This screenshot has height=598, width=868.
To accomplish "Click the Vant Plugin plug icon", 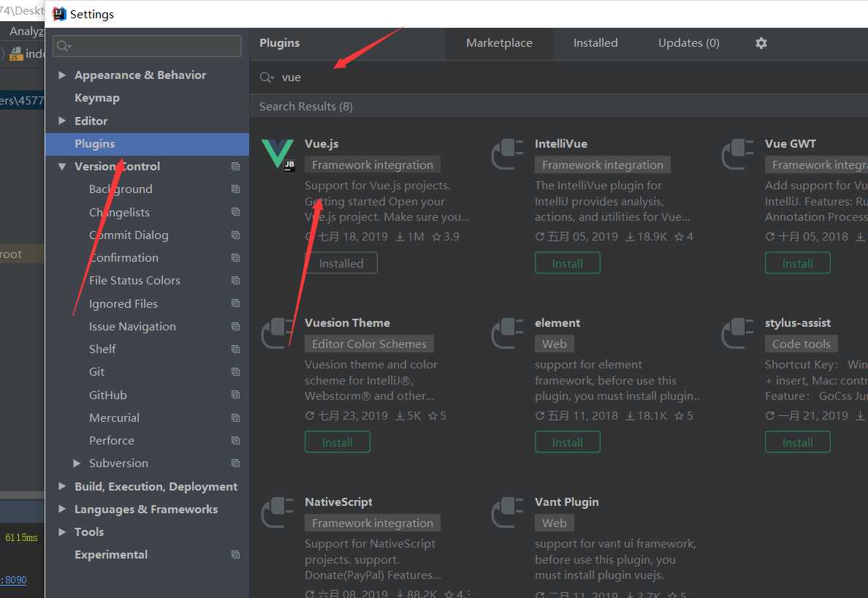I will [508, 512].
